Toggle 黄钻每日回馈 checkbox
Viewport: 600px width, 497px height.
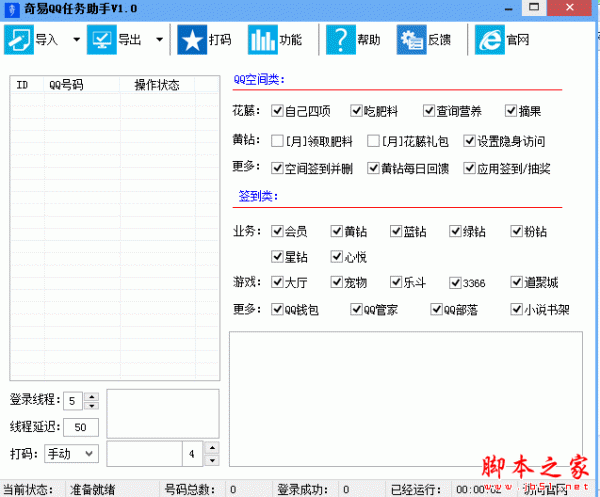coord(373,168)
